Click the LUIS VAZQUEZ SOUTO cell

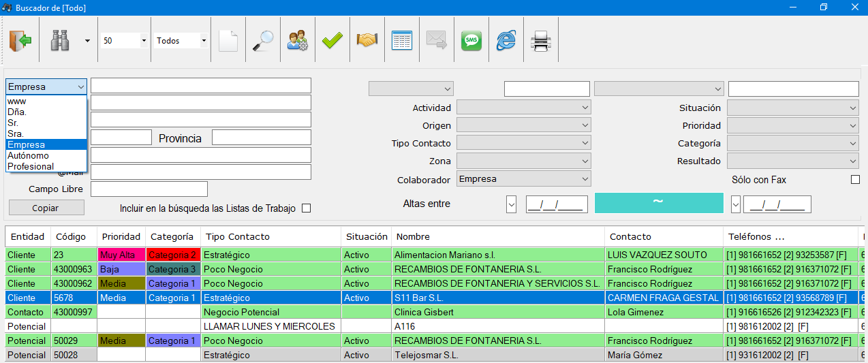click(x=664, y=255)
